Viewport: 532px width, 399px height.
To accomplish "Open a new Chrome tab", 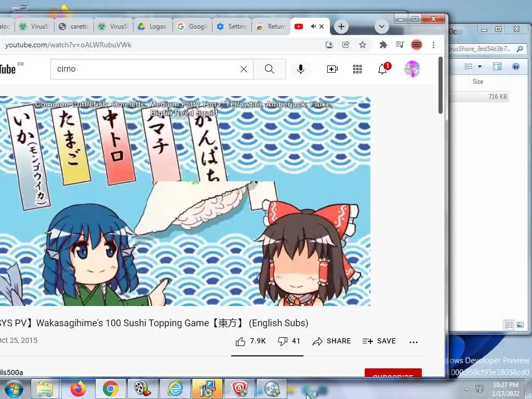I will (x=341, y=26).
